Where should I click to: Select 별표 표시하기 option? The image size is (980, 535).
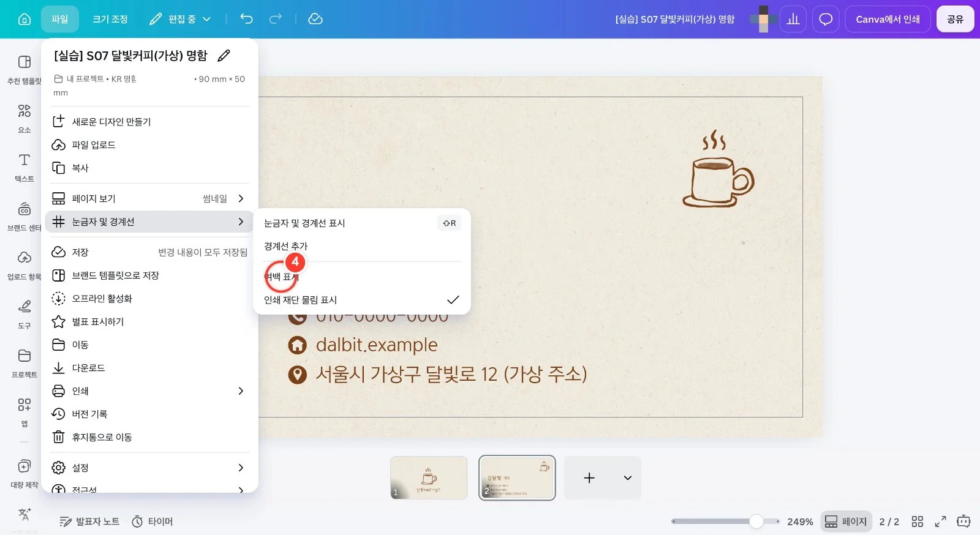pos(149,321)
